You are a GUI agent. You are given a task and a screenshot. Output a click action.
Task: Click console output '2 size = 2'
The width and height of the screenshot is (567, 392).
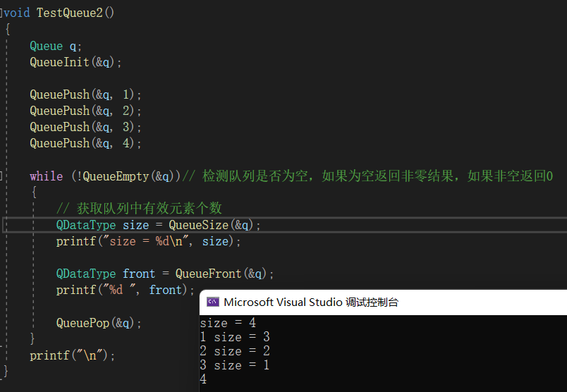pyautogui.click(x=235, y=351)
